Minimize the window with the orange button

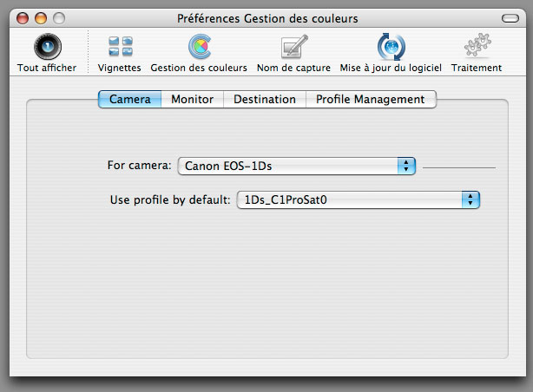pyautogui.click(x=41, y=18)
